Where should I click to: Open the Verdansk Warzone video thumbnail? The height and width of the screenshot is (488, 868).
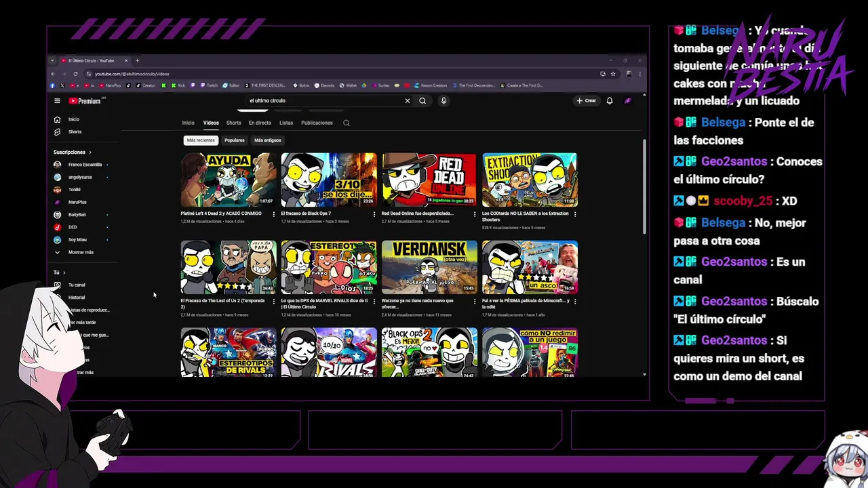point(429,267)
